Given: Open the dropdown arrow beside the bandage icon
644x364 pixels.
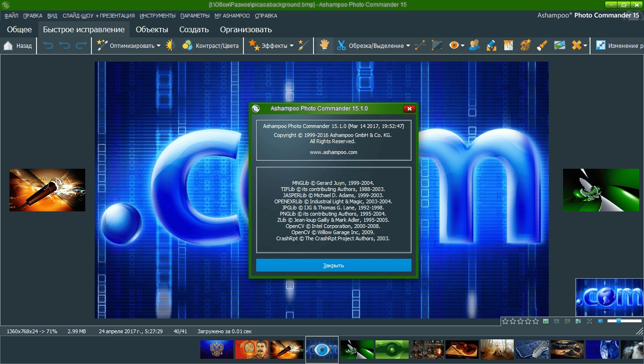Looking at the screenshot, I should pyautogui.click(x=585, y=46).
